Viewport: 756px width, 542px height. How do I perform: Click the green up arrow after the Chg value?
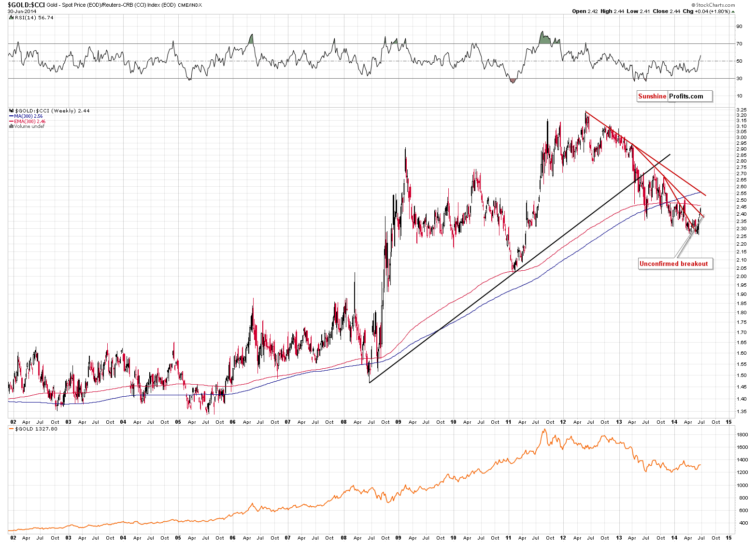(x=732, y=11)
